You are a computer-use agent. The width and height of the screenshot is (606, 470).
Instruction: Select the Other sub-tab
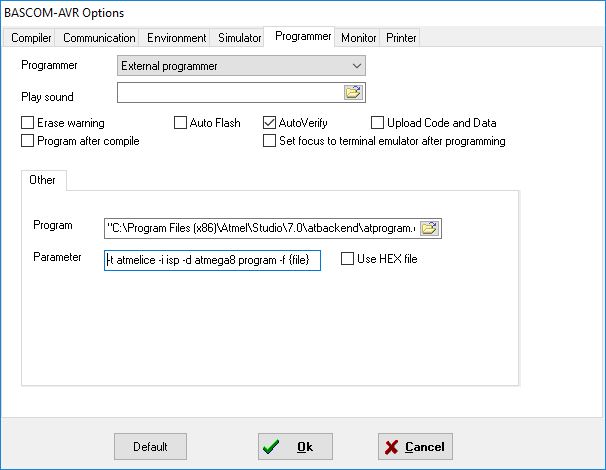click(43, 180)
